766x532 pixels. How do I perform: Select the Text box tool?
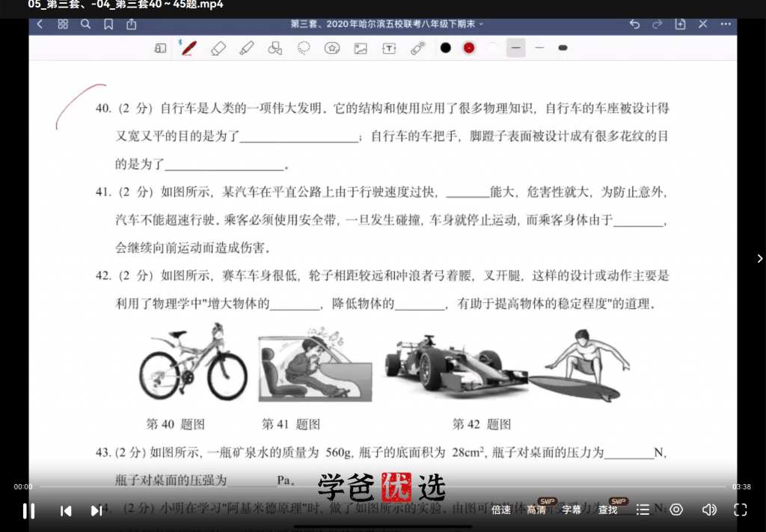389,48
